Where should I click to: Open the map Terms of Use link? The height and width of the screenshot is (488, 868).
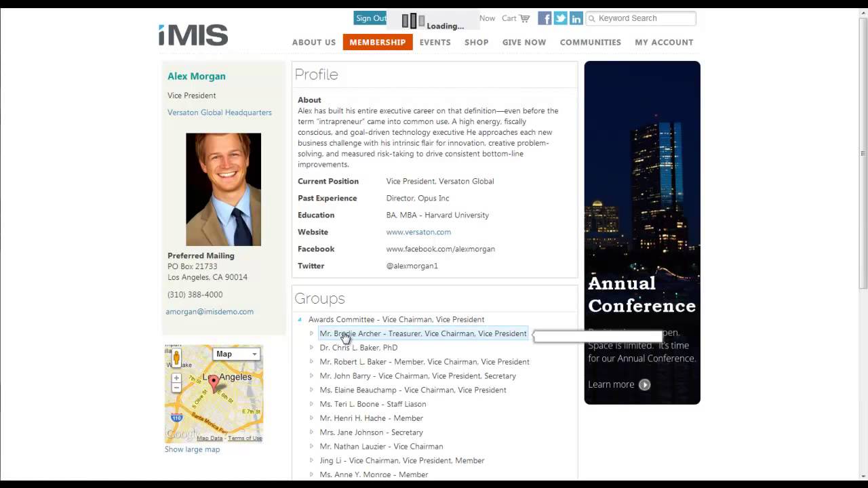pos(245,439)
